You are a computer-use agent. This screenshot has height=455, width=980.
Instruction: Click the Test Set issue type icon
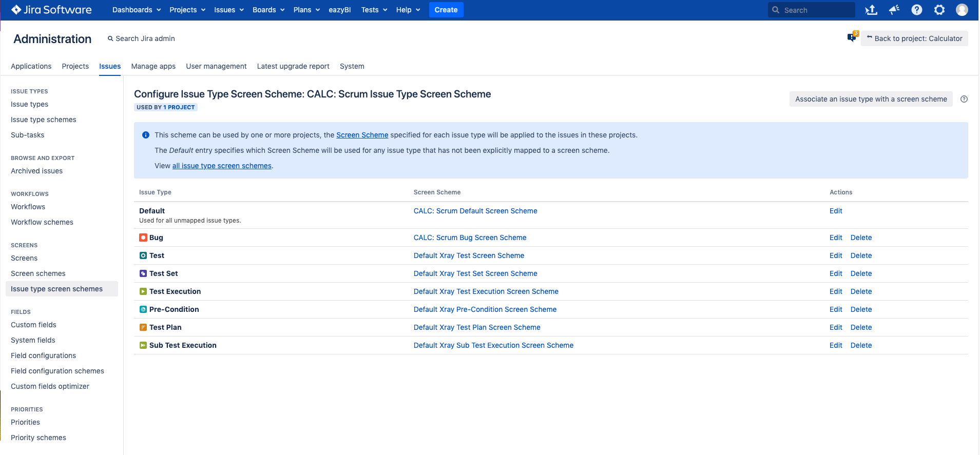pyautogui.click(x=143, y=273)
